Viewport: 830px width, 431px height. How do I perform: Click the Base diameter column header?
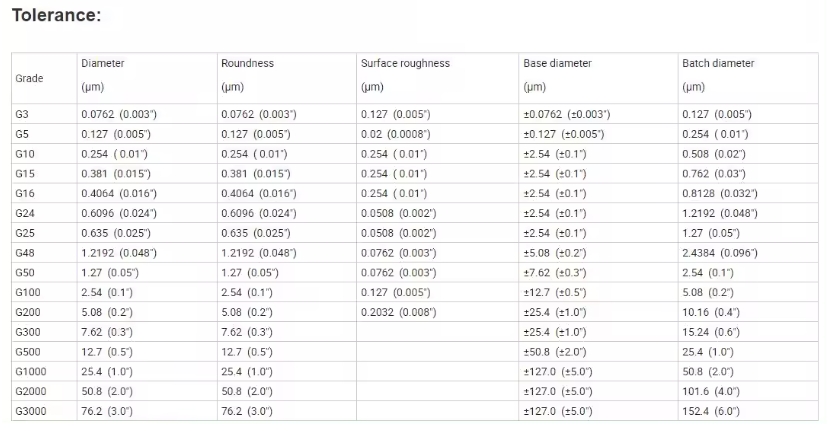coord(557,63)
